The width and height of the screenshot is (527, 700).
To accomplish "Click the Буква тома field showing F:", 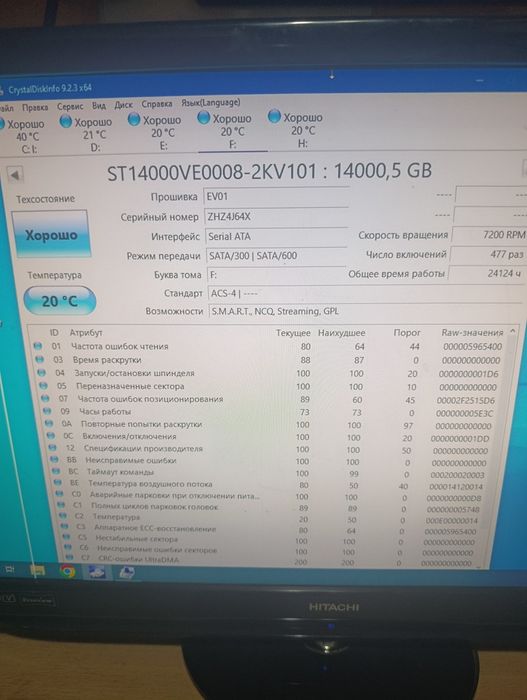I will click(276, 275).
